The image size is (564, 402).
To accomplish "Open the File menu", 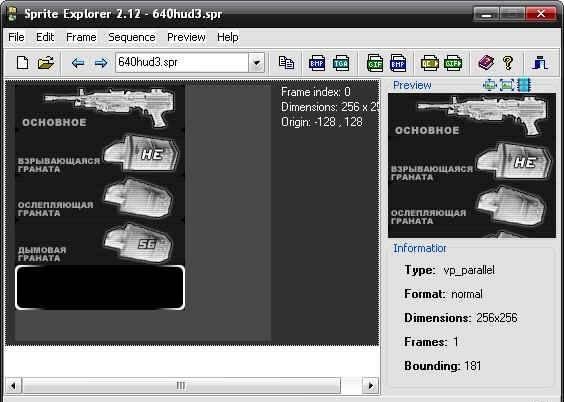I will pyautogui.click(x=16, y=37).
